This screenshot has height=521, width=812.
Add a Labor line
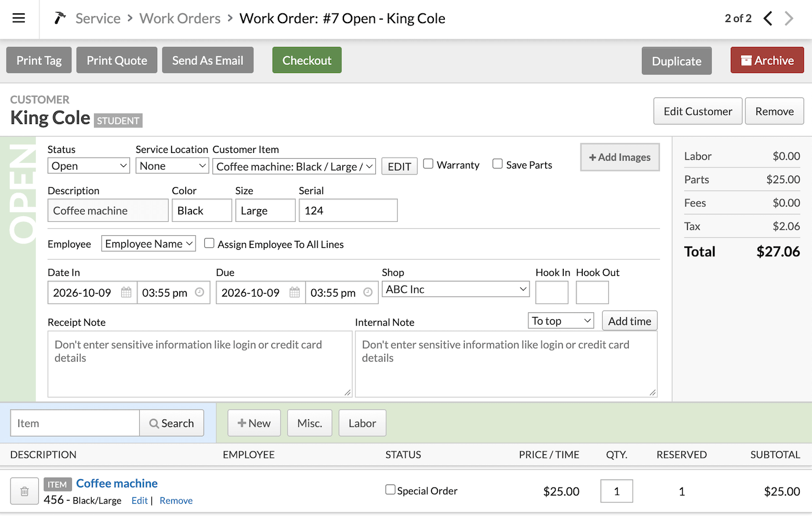[x=362, y=423]
